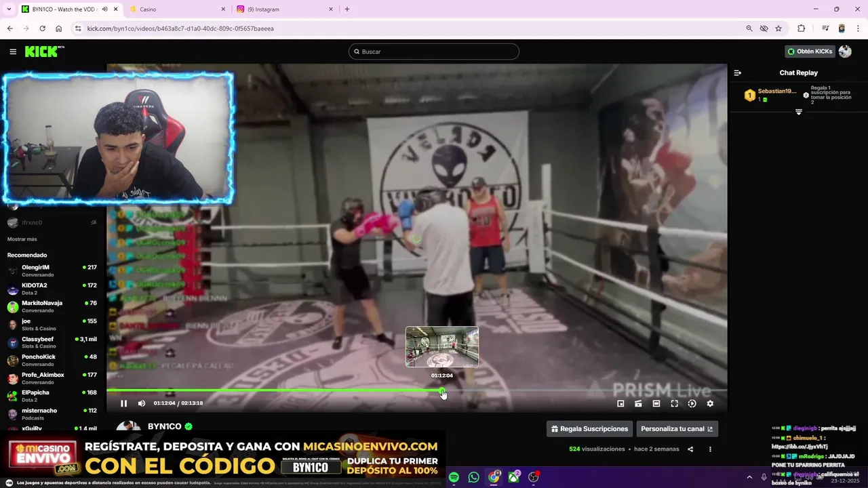This screenshot has width=868, height=488.
Task: Open Profe_Akimbox recommended channel
Action: [x=53, y=378]
